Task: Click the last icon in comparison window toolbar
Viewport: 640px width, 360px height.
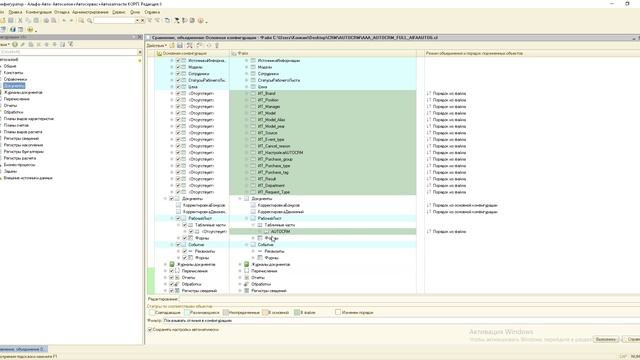Action: 217,45
